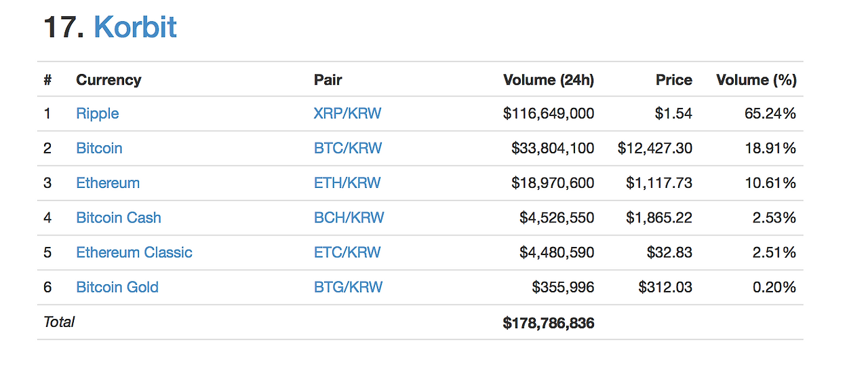Click the Currency column header
Viewport: 868px width, 386px height.
tap(108, 79)
